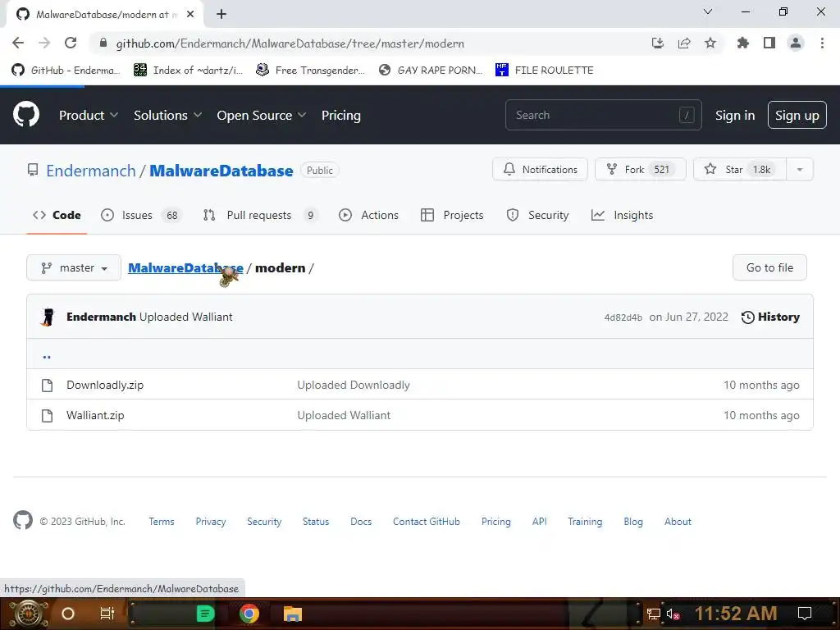Image resolution: width=840 pixels, height=630 pixels.
Task: Open the Downloadly.zip file
Action: point(105,385)
